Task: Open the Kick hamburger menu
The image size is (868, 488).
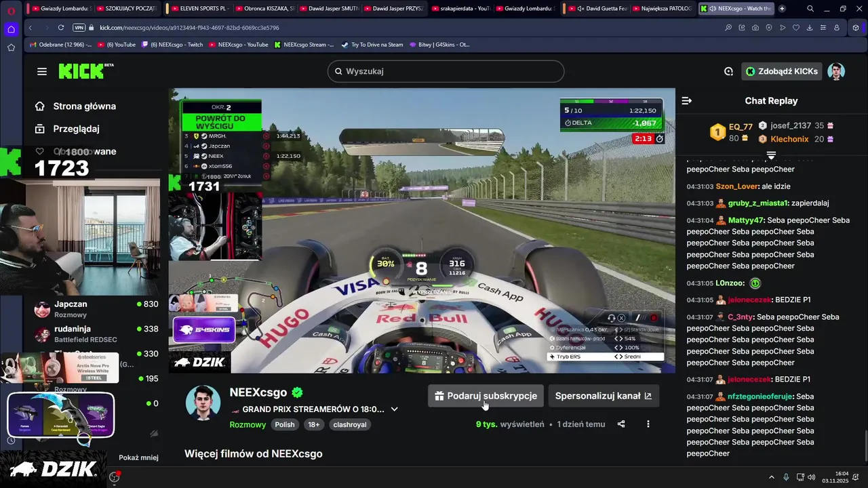Action: pyautogui.click(x=42, y=71)
